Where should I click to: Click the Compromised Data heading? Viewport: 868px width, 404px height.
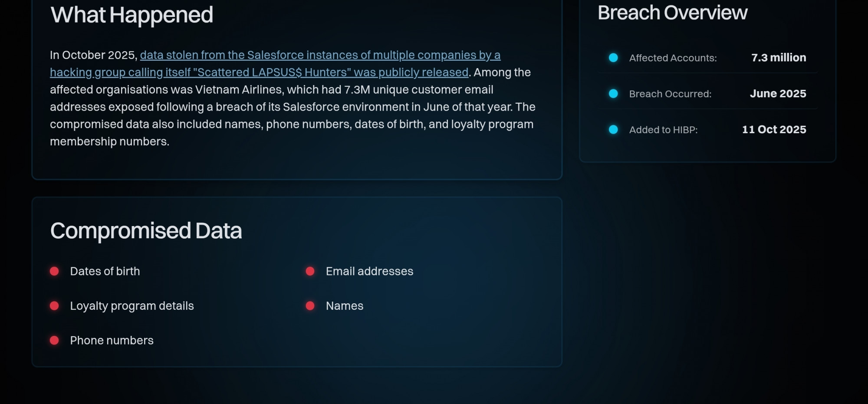(146, 230)
